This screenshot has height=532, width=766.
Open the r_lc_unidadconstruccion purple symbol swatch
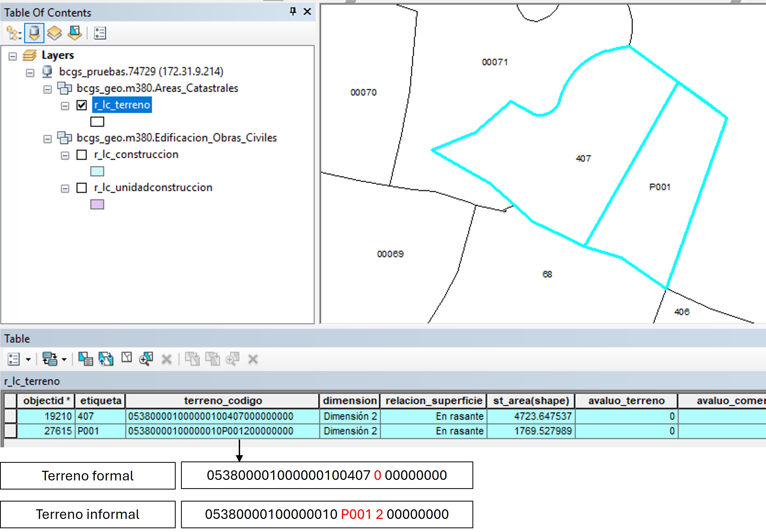click(97, 204)
